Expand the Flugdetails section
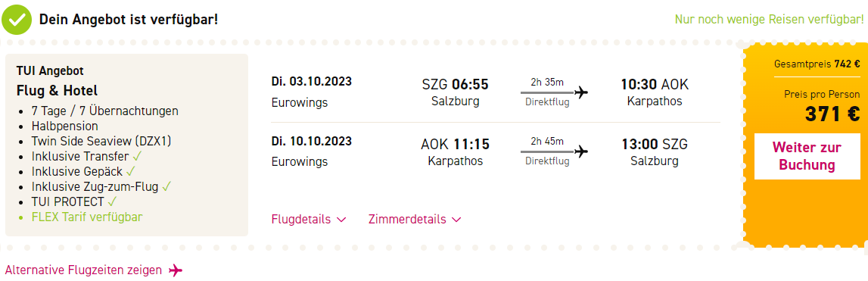This screenshot has height=281, width=868. tap(308, 220)
